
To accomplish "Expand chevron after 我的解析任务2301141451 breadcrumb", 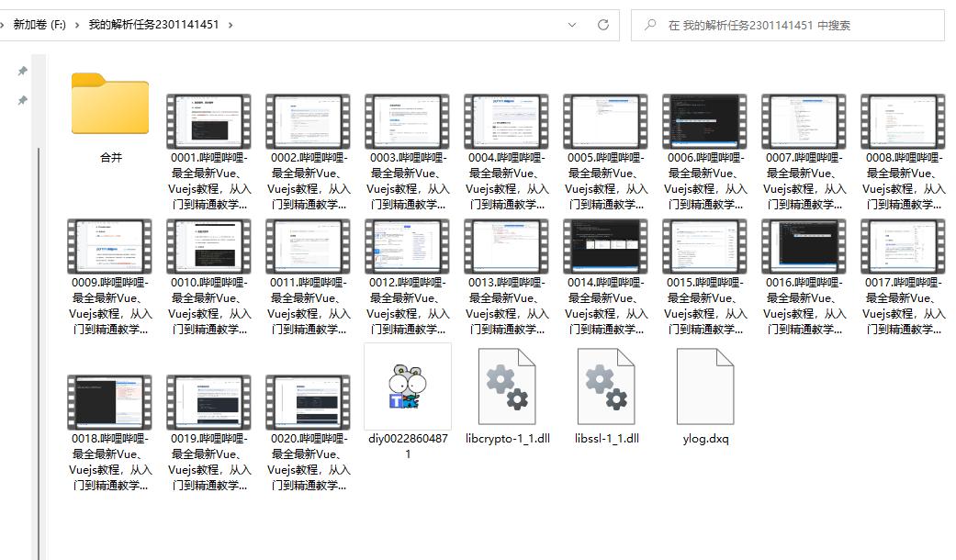I will [x=230, y=25].
